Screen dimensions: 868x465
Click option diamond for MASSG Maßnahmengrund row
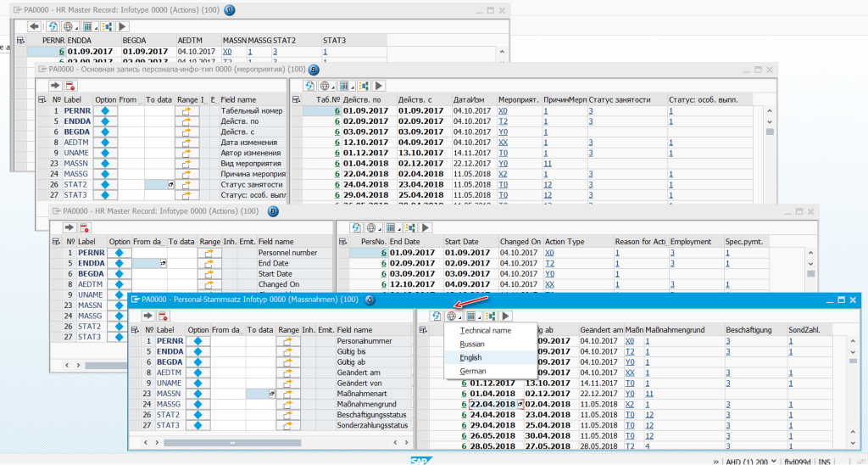point(198,404)
